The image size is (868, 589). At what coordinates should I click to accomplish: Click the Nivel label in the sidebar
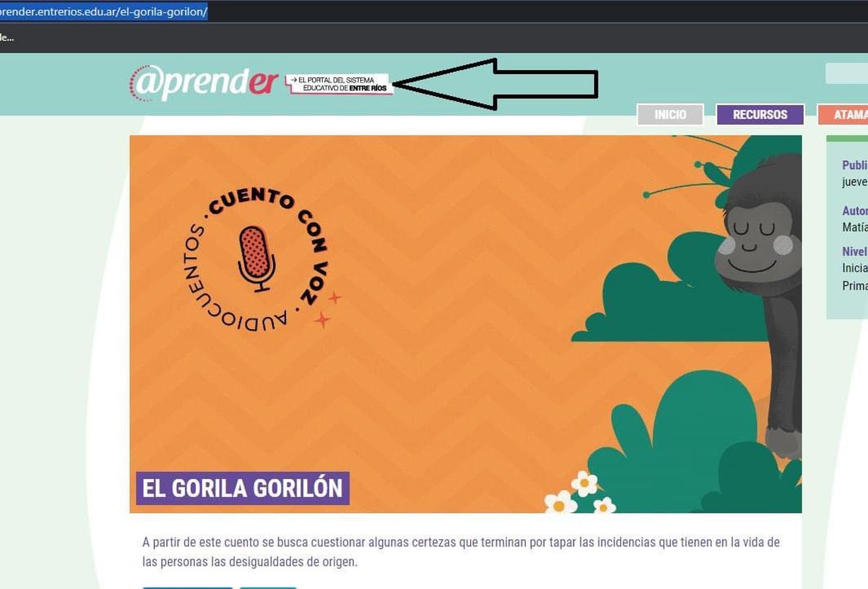(x=855, y=251)
